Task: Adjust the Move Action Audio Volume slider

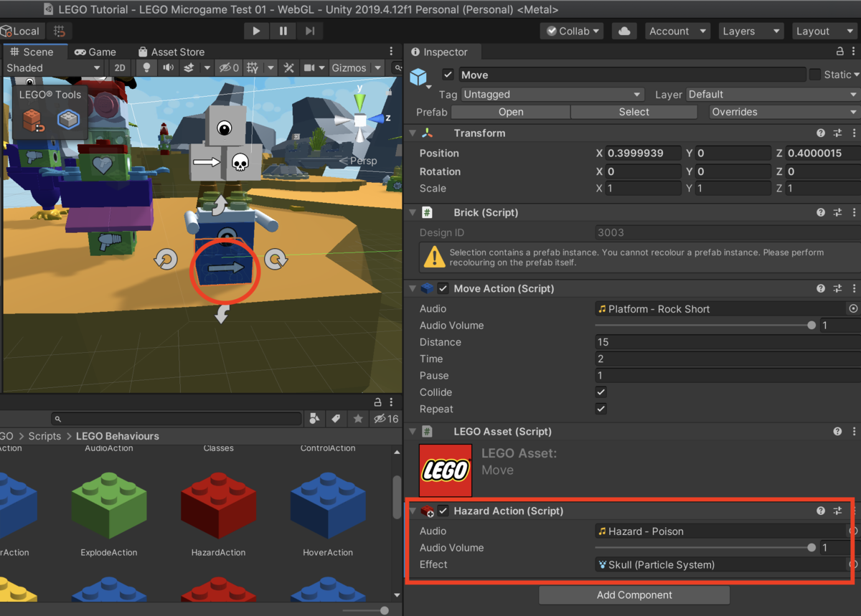Action: [704, 326]
